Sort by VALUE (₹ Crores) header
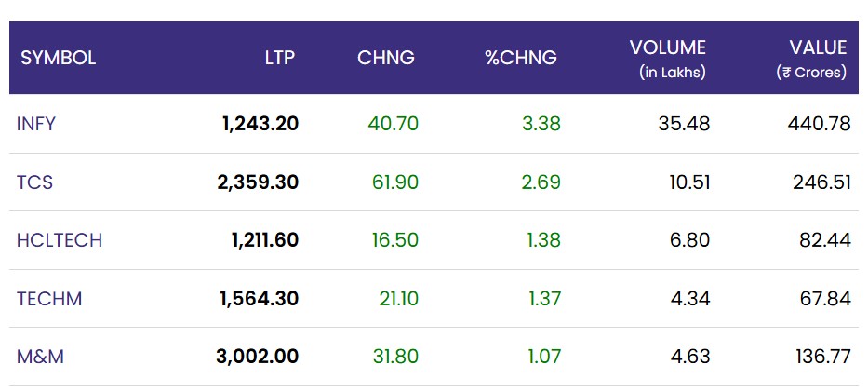 pyautogui.click(x=811, y=60)
